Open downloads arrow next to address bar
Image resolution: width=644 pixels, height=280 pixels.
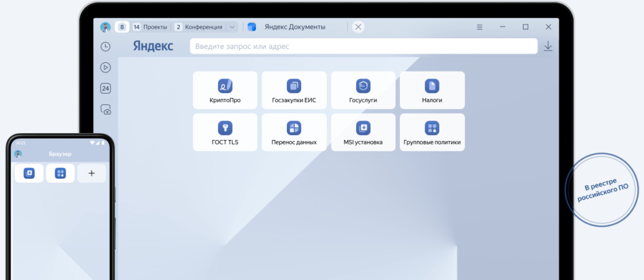point(548,46)
